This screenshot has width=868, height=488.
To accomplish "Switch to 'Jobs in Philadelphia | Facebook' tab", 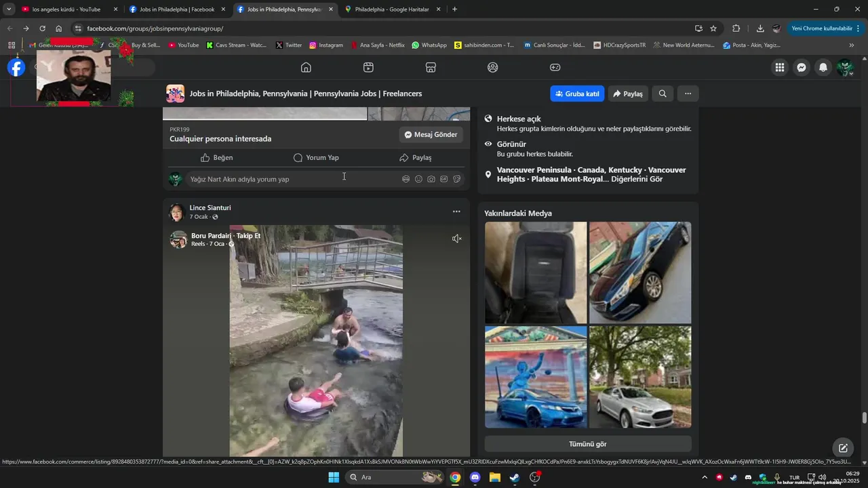I will (176, 9).
